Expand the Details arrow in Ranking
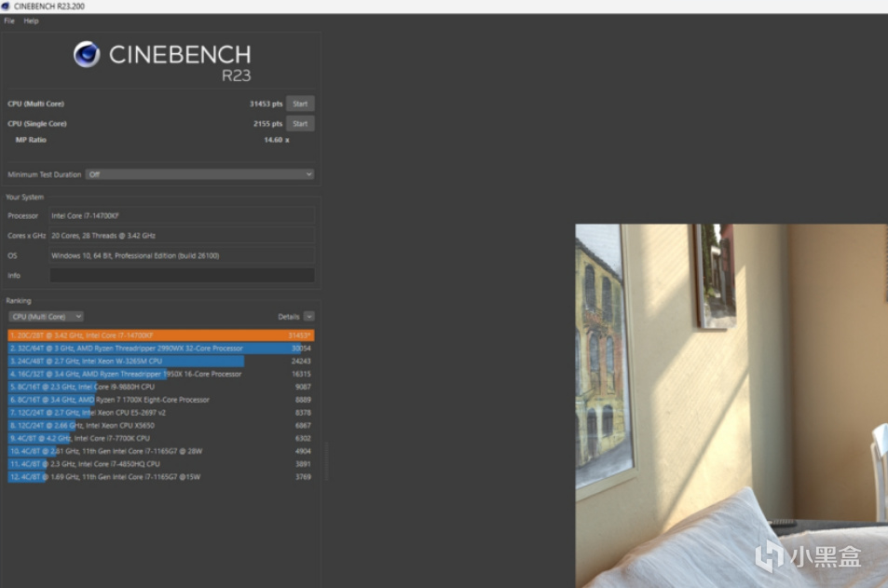 pos(309,317)
